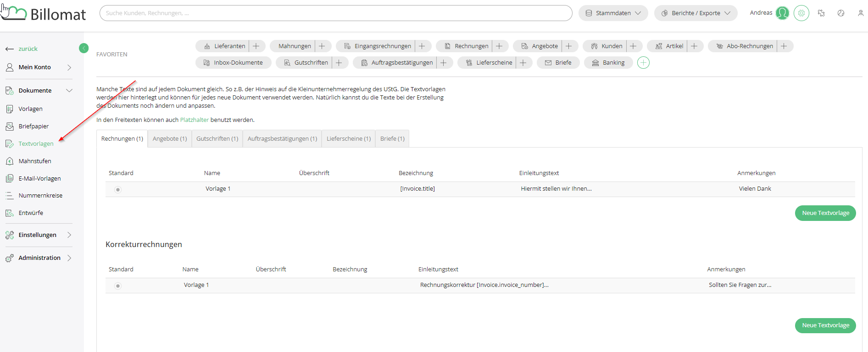Click Neue Textvorlage button under Rechnungen table

pyautogui.click(x=825, y=213)
